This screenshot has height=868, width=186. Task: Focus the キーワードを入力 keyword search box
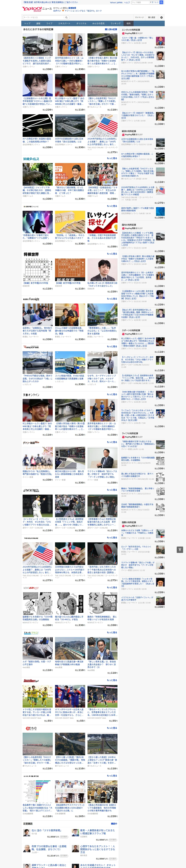(44, 18)
